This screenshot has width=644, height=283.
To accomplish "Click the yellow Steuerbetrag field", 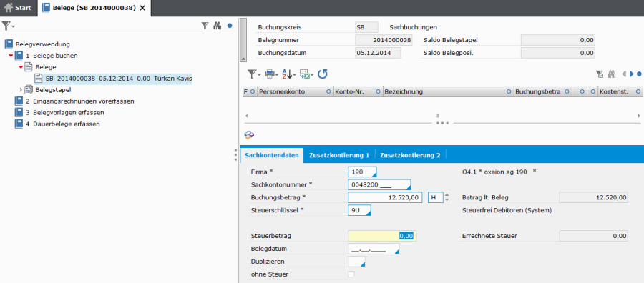I will [x=382, y=235].
